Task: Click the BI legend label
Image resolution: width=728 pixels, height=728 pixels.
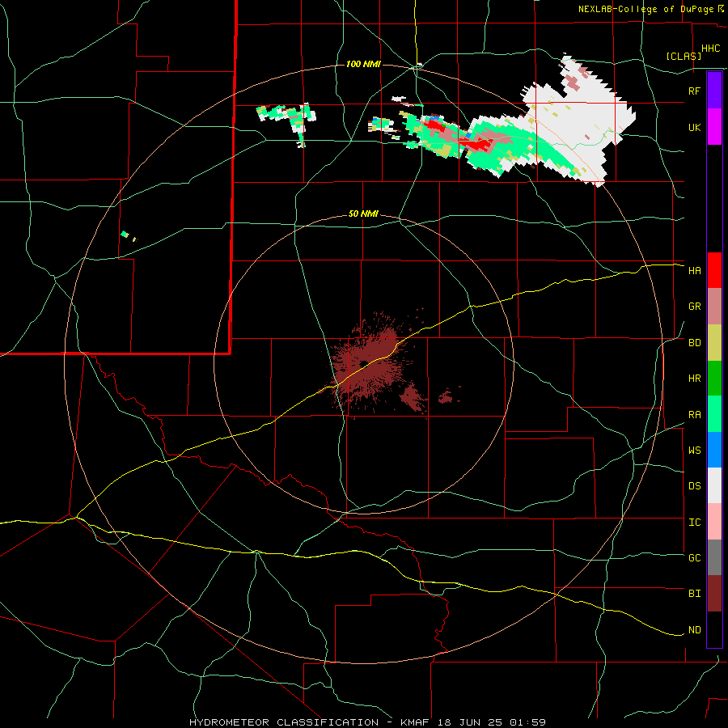Action: coord(694,594)
